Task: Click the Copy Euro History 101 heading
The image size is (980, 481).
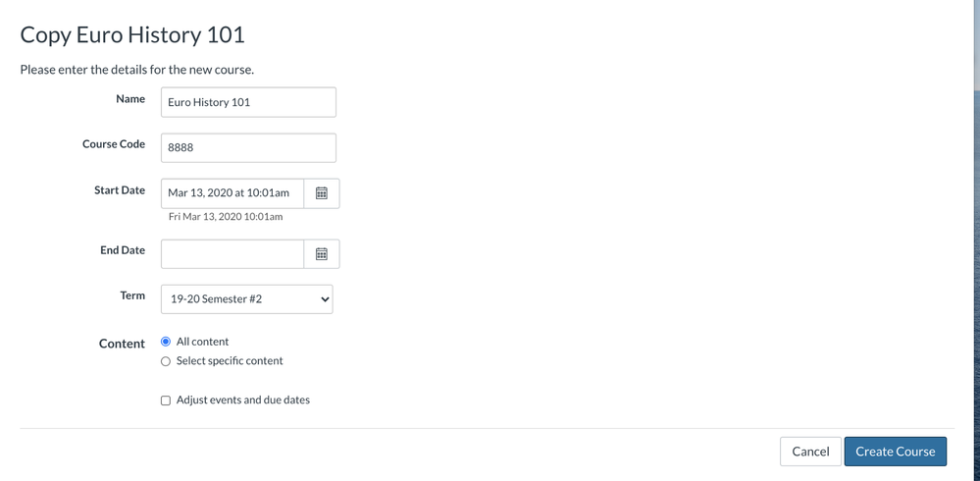Action: [x=132, y=34]
